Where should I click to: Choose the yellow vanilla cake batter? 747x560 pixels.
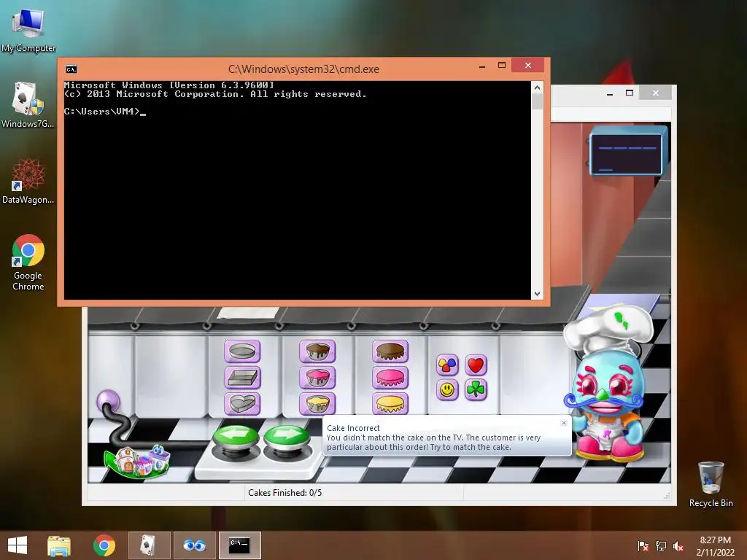(317, 404)
